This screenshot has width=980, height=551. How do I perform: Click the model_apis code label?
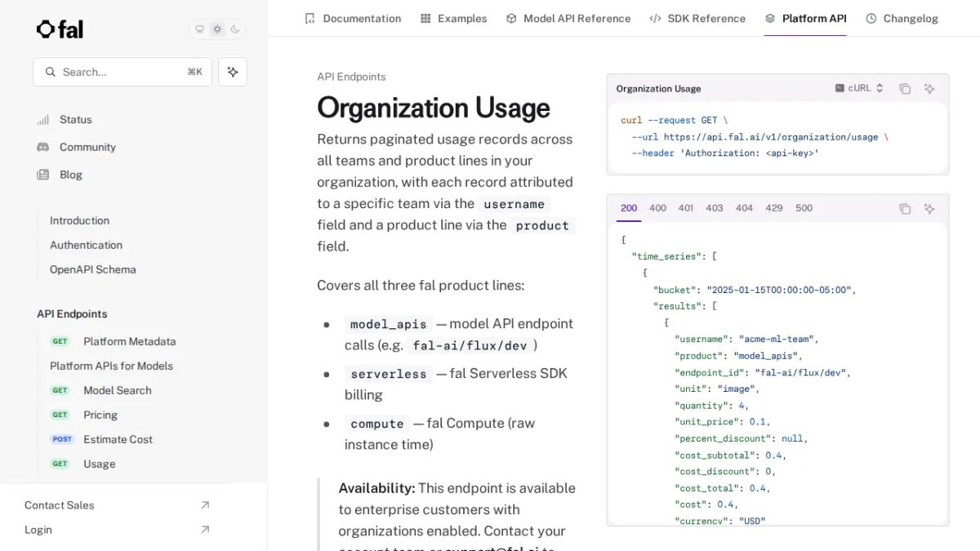[x=389, y=324]
